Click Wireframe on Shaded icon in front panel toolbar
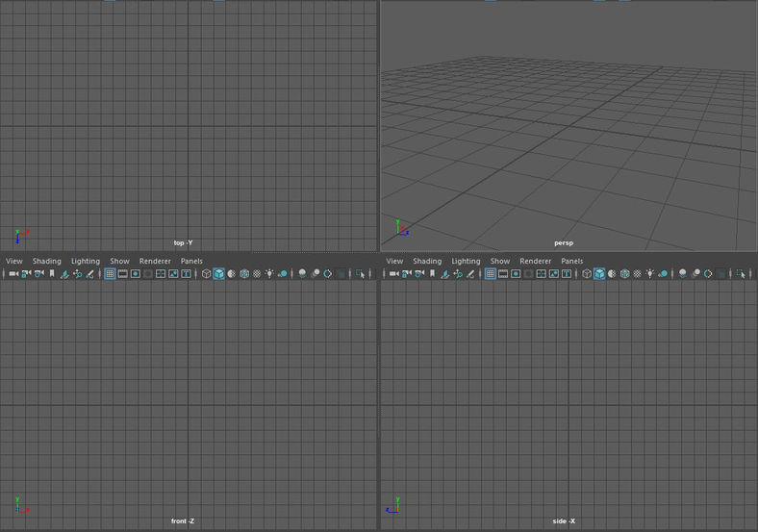 244,274
